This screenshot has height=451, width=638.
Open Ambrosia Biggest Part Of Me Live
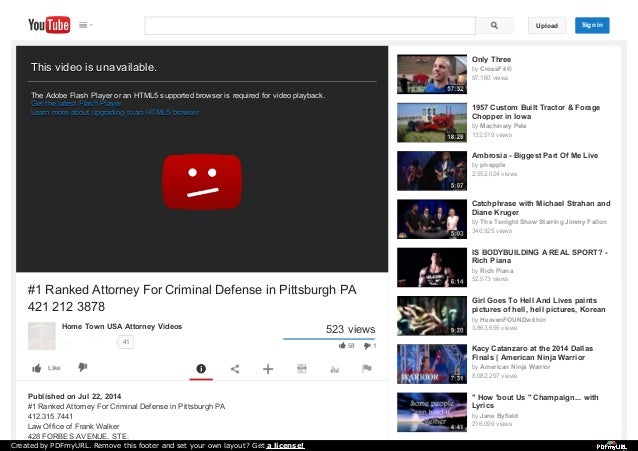(535, 155)
